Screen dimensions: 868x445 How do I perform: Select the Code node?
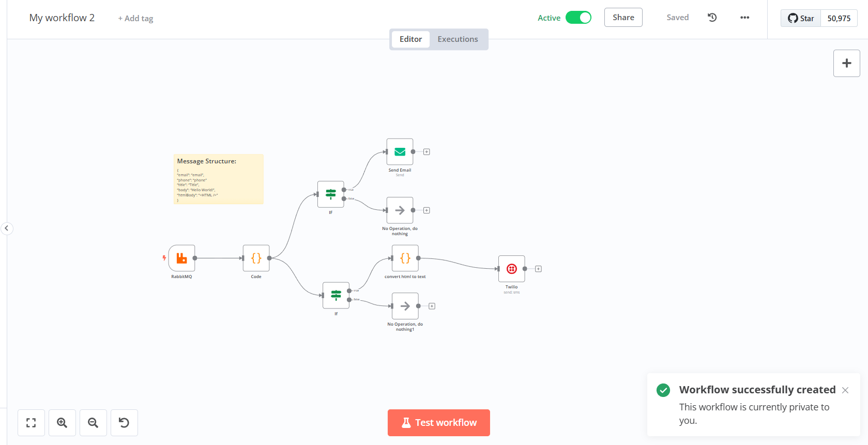pyautogui.click(x=256, y=258)
